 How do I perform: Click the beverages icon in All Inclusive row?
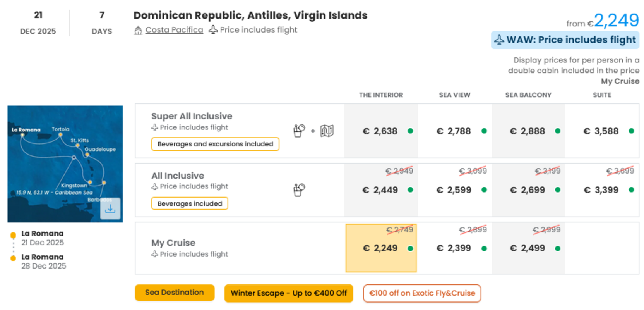pyautogui.click(x=299, y=190)
